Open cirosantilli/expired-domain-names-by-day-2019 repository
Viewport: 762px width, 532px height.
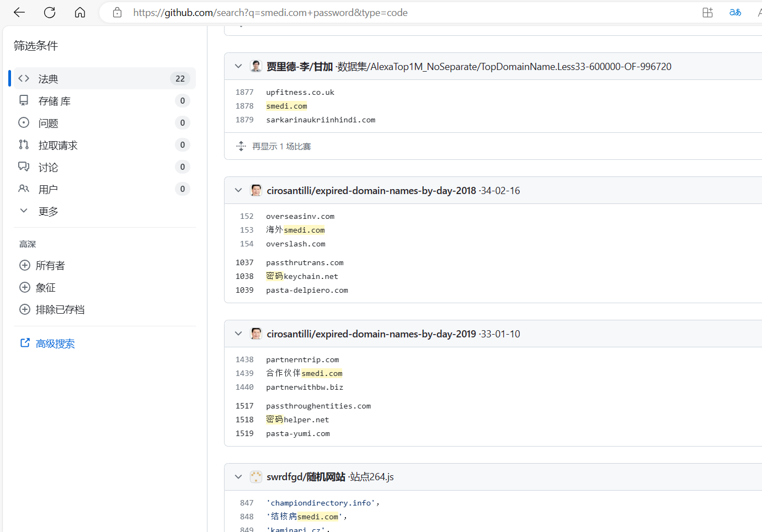coord(371,334)
